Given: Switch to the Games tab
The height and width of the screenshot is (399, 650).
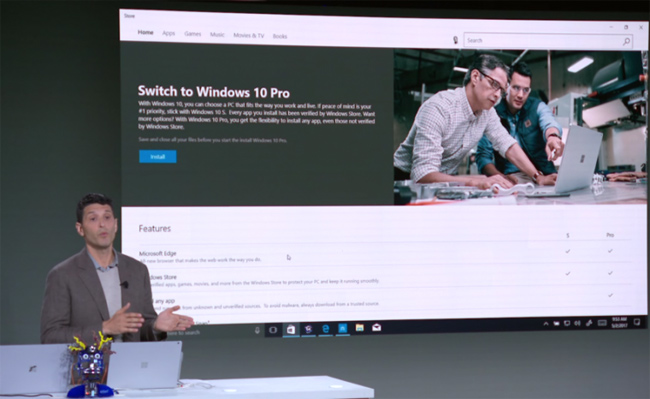Looking at the screenshot, I should coord(192,34).
